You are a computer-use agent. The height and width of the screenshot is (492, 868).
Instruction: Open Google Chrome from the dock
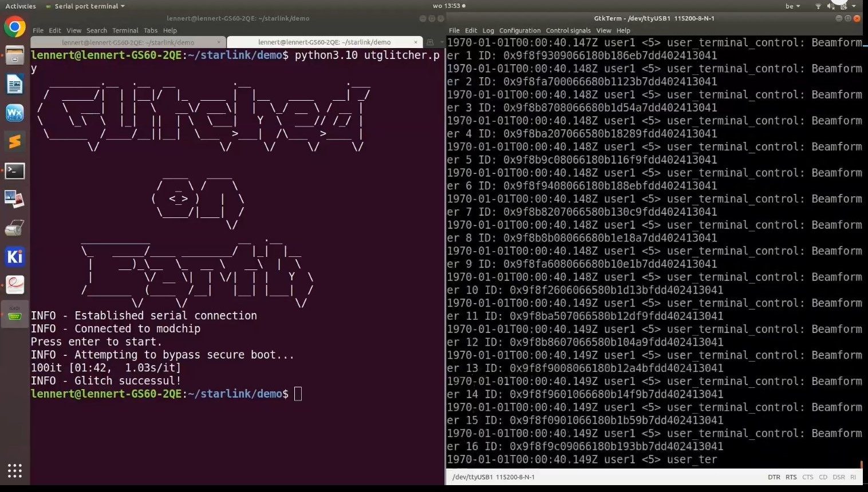15,27
